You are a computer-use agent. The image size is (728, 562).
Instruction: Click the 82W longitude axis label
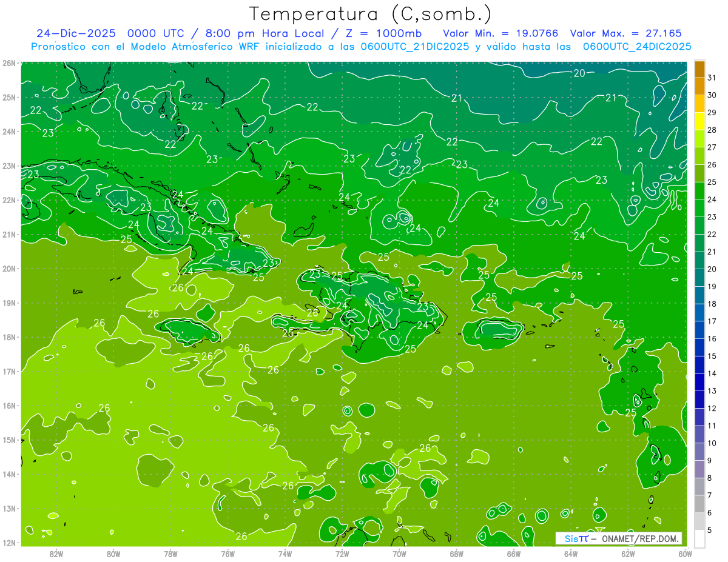click(x=56, y=554)
